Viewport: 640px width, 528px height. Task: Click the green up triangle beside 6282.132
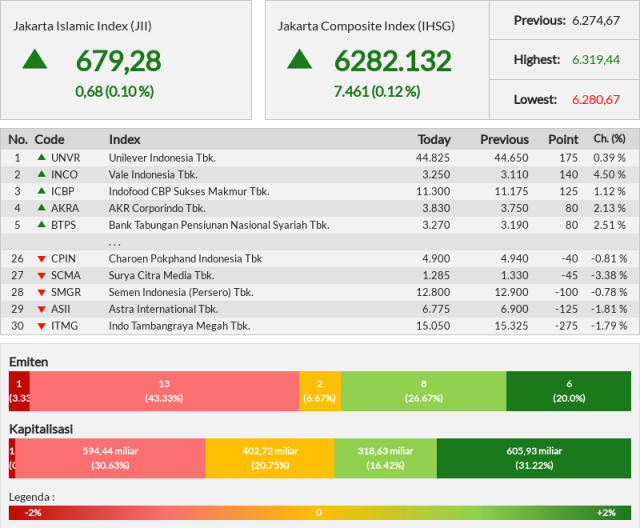300,59
